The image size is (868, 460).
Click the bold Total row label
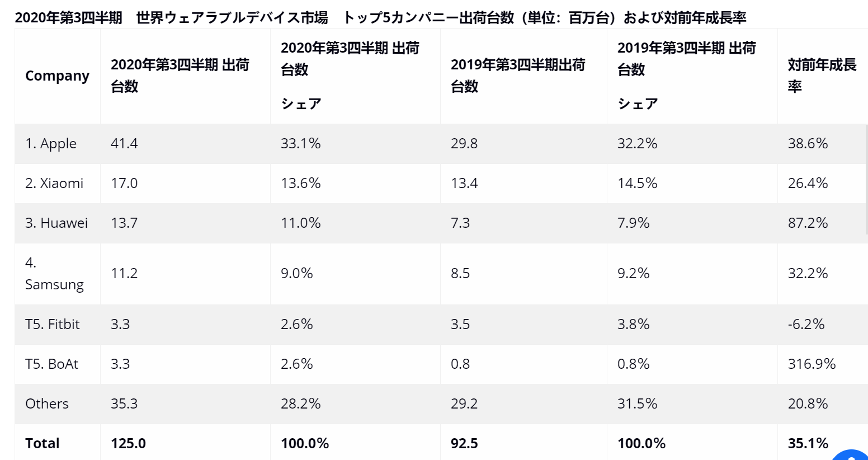click(43, 444)
